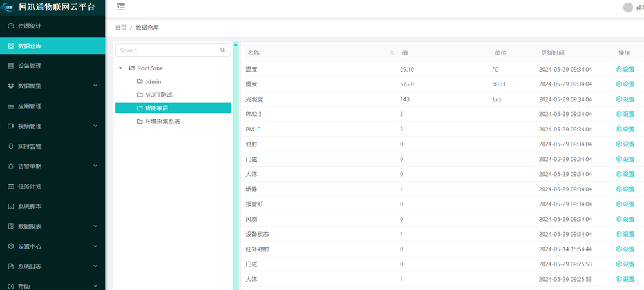Expand the 设置中心 menu
644x290 pixels.
[x=95, y=246]
